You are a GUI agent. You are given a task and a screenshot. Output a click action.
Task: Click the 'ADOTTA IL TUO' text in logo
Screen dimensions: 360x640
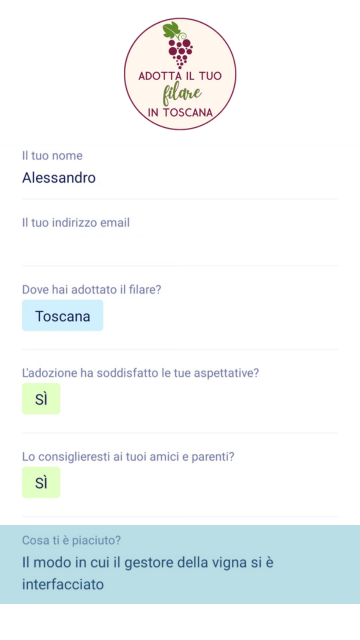(180, 76)
